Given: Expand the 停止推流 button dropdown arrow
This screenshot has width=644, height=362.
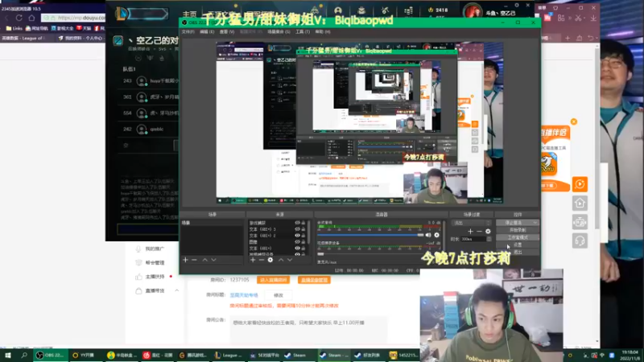Looking at the screenshot, I should click(x=535, y=223).
